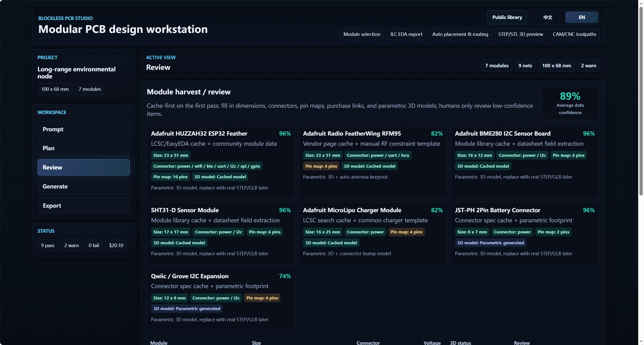The image size is (644, 345).
Task: Open the Public library button
Action: tap(507, 17)
